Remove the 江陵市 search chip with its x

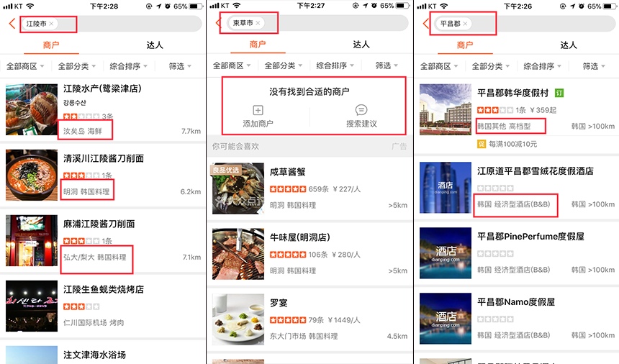(x=52, y=24)
